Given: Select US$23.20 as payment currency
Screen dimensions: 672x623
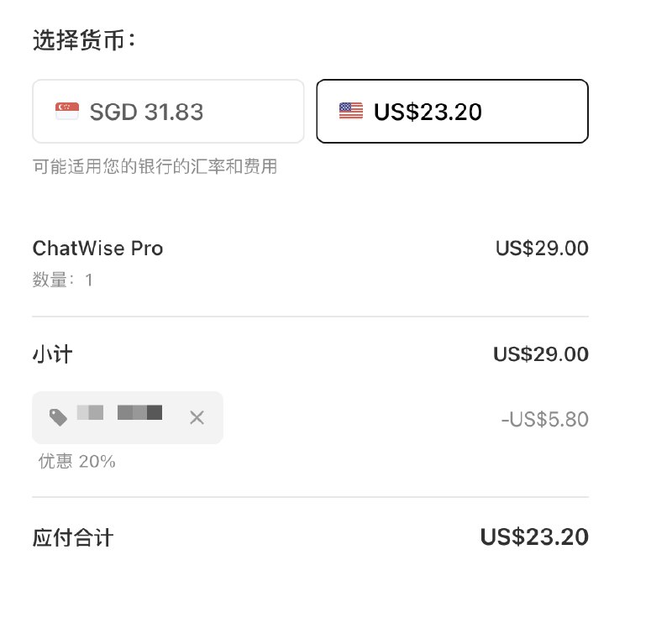Looking at the screenshot, I should pos(451,110).
